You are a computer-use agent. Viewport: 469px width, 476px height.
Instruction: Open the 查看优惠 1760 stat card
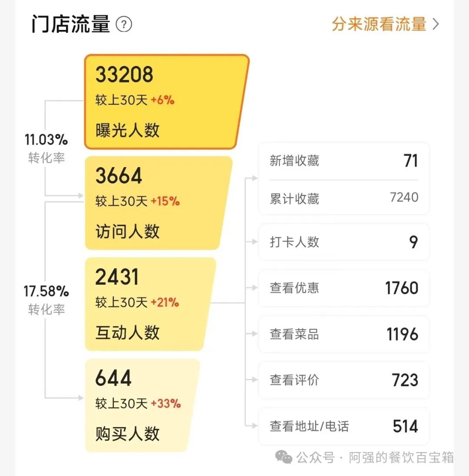click(344, 288)
